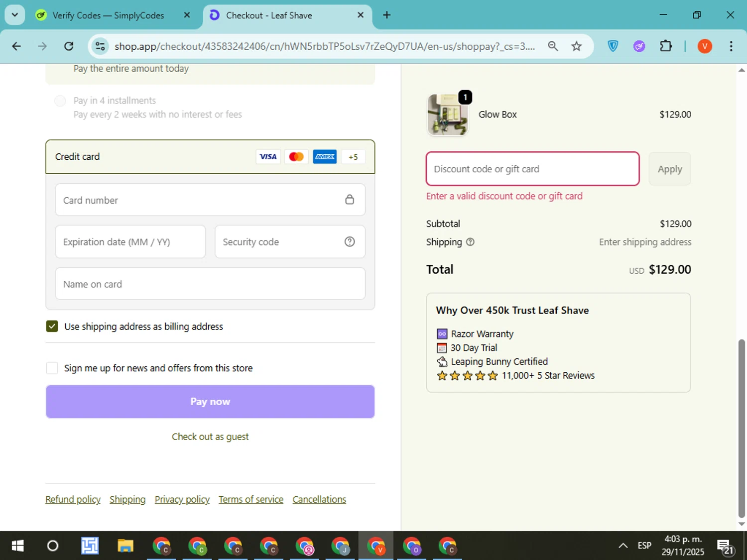Close the Verify Codes tab
The height and width of the screenshot is (560, 747).
pyautogui.click(x=187, y=15)
